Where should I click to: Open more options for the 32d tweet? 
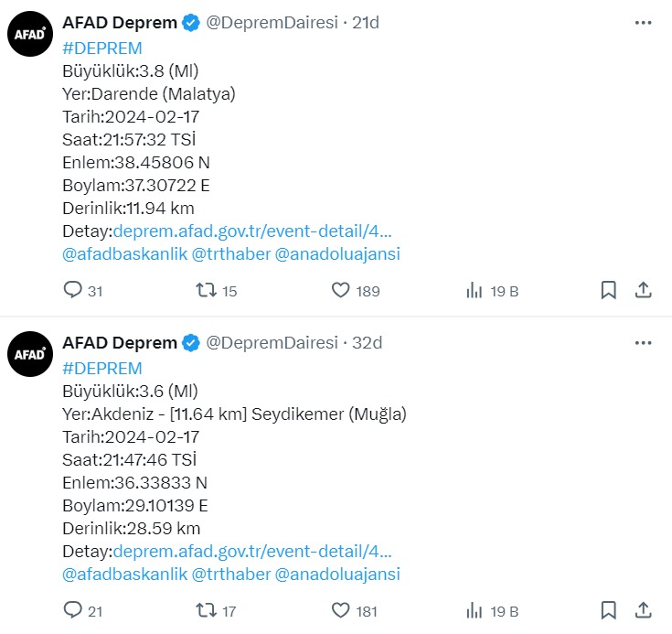click(644, 343)
